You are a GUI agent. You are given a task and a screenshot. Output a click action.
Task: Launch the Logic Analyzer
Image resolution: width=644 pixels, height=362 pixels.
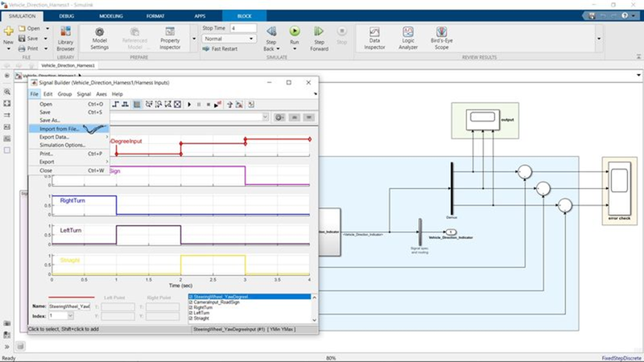point(408,38)
